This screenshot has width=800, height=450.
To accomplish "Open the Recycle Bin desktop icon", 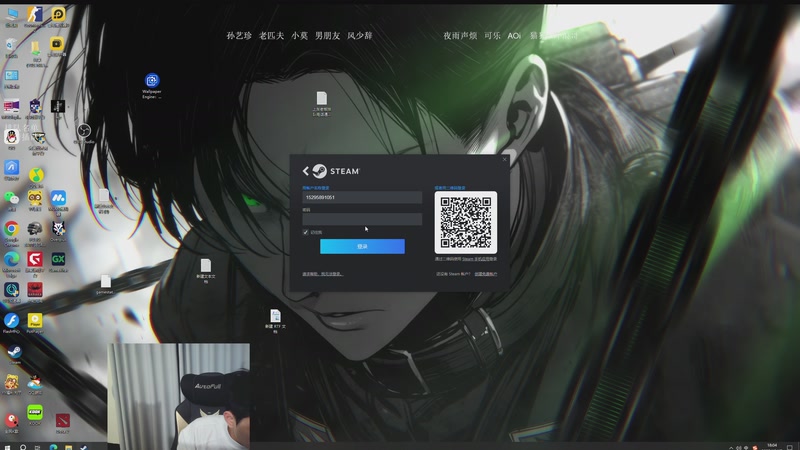I will (11, 46).
